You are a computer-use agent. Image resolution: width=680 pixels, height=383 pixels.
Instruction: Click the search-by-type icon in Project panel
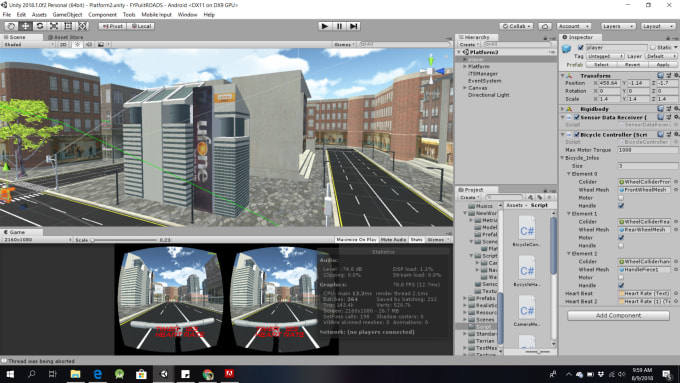(530, 197)
